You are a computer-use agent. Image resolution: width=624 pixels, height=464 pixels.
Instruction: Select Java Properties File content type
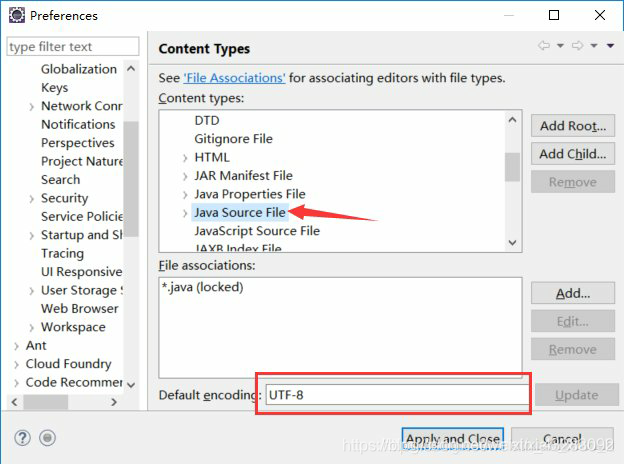point(250,194)
